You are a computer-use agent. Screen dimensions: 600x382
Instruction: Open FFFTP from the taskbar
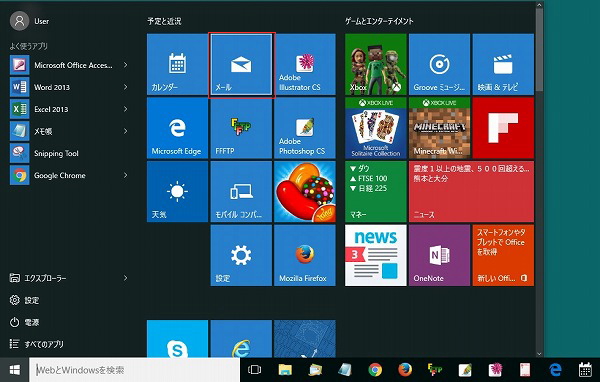pos(435,370)
